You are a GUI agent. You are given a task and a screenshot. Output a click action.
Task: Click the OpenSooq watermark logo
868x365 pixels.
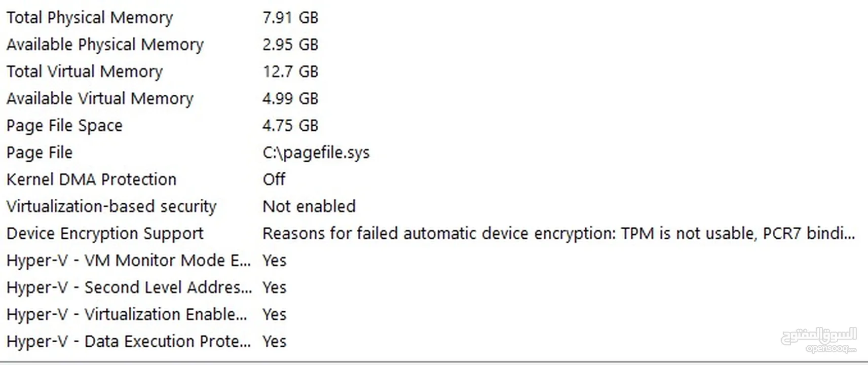[x=819, y=340]
